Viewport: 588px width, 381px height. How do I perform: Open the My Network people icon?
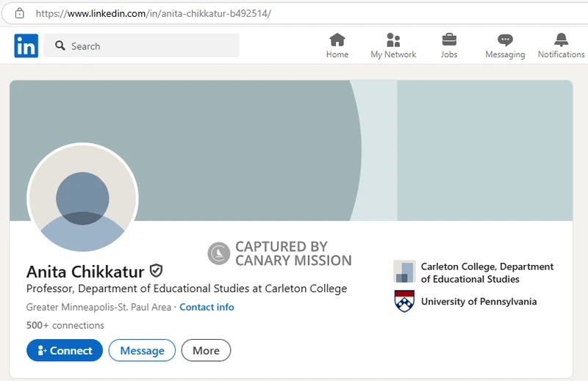tap(393, 40)
